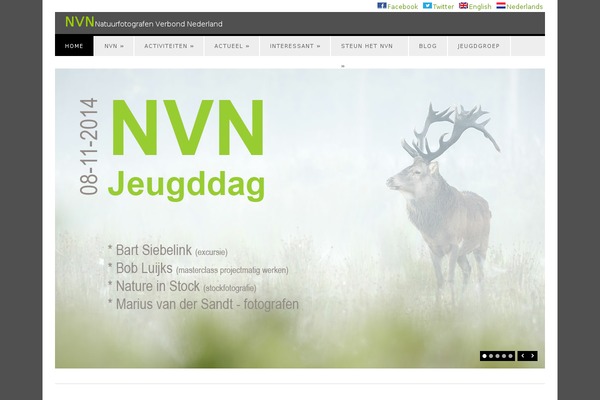Open the JEUGDGROEP menu item
600x400 pixels.
tap(479, 46)
